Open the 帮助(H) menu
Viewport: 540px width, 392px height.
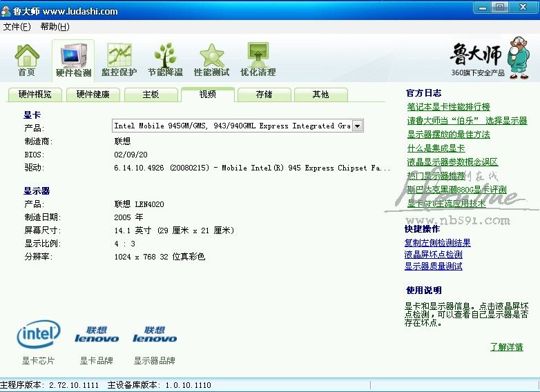click(x=55, y=26)
